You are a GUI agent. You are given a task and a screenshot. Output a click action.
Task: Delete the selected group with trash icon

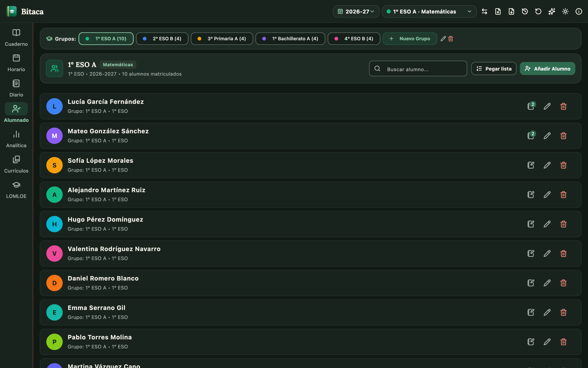point(450,39)
